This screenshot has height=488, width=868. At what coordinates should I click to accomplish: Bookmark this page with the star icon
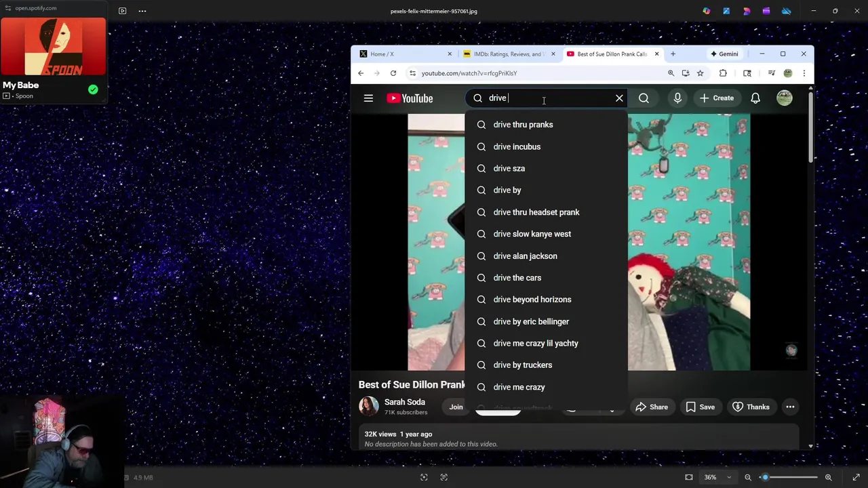tap(701, 73)
